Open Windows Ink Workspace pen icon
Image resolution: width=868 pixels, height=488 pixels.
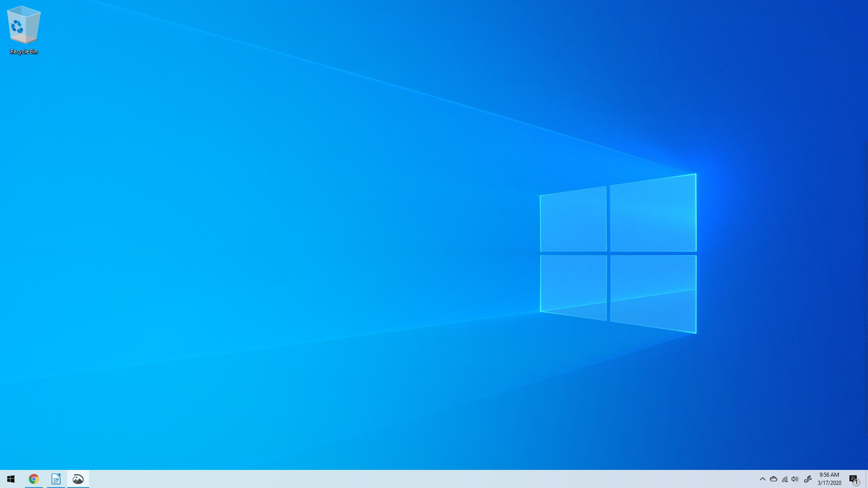[808, 479]
